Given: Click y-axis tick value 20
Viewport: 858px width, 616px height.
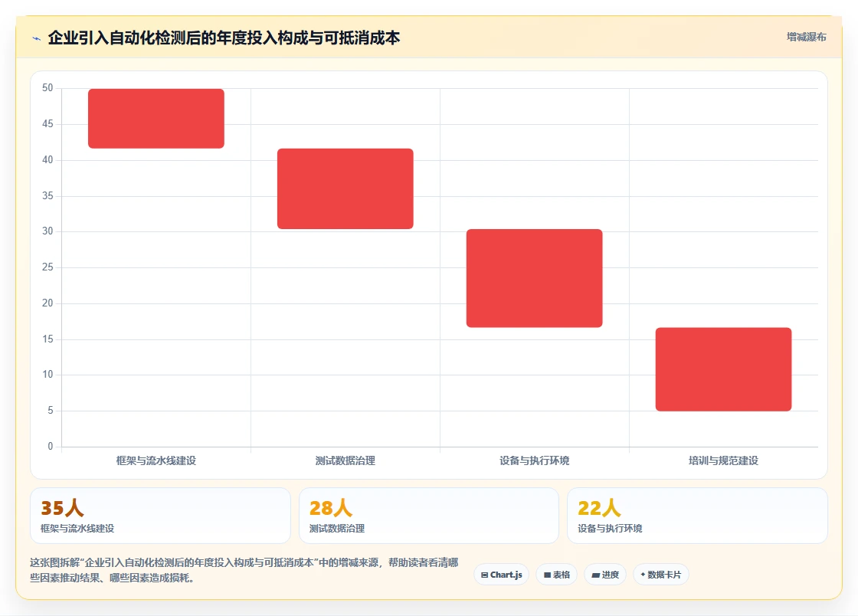Looking at the screenshot, I should 47,303.
